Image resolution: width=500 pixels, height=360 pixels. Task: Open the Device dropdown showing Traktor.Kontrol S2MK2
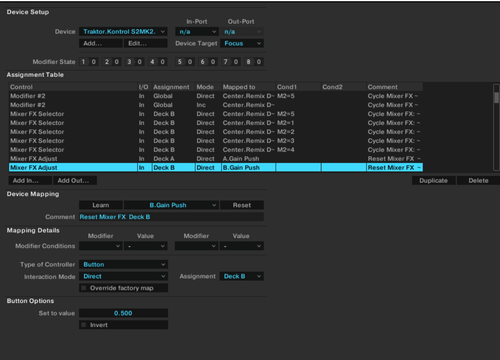click(x=123, y=32)
